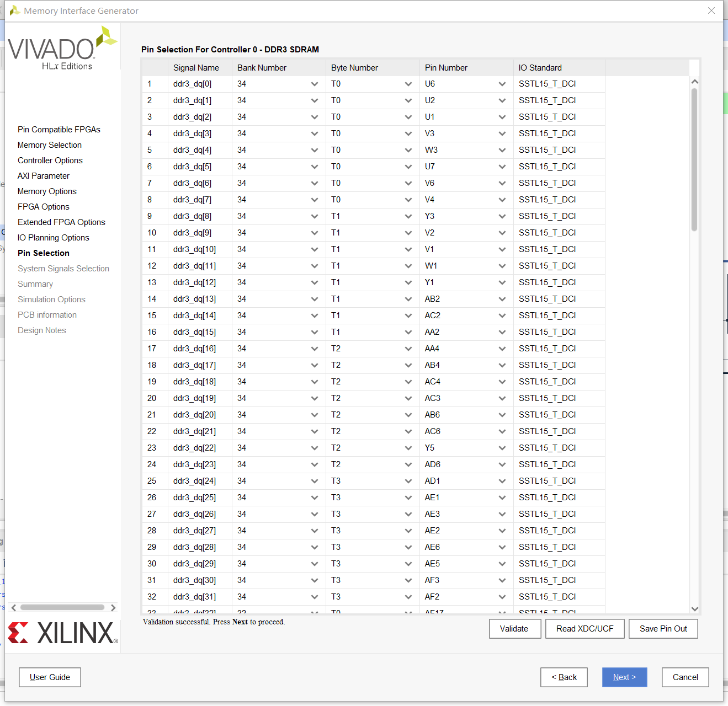Select the ddr3_dq[5] signal name cell
Screen dimensions: 728x706
(200, 167)
